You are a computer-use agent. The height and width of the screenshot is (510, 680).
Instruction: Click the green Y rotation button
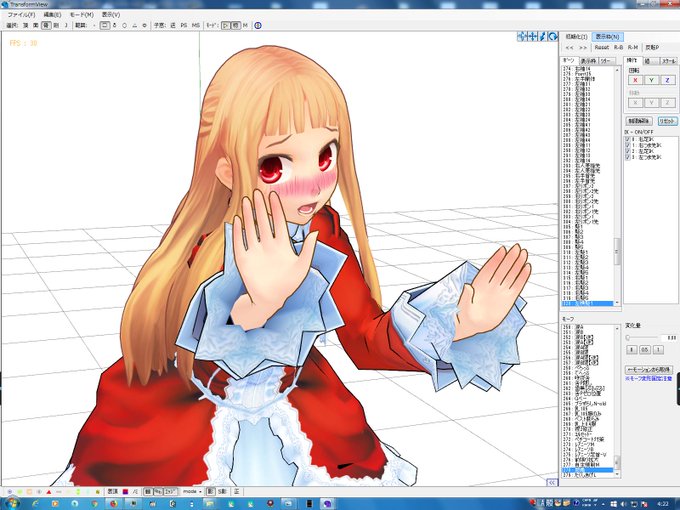click(651, 80)
